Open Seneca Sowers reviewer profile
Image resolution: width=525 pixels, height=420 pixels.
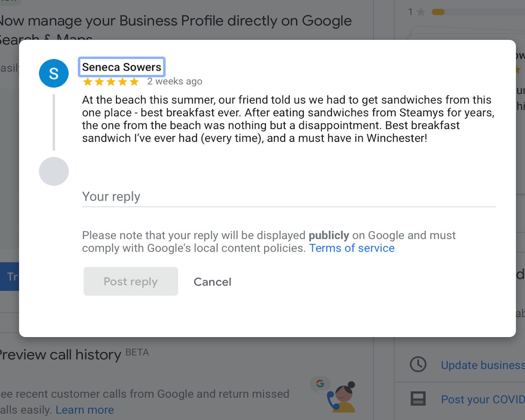click(121, 67)
